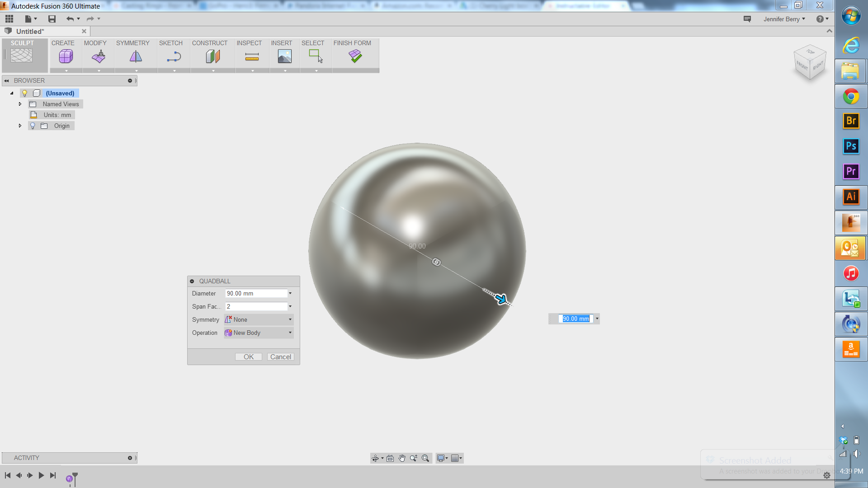Toggle visibility of Unsaved root item

coord(24,93)
